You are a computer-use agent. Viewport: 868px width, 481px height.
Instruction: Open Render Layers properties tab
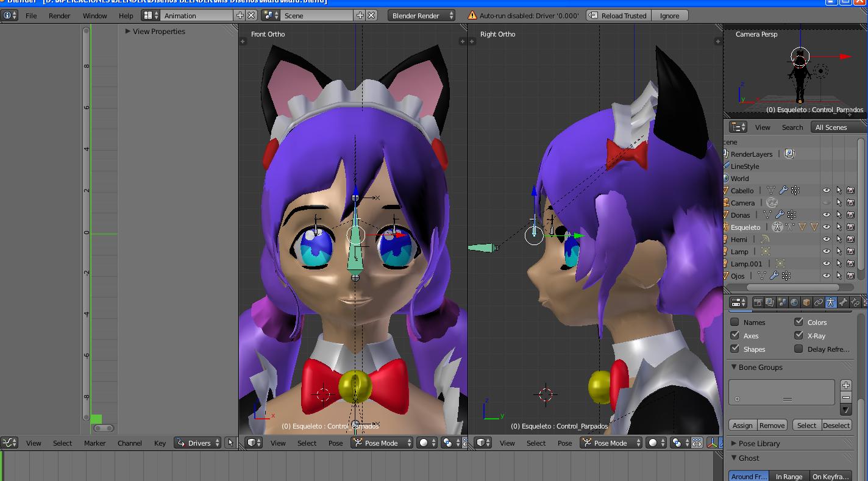pyautogui.click(x=770, y=302)
